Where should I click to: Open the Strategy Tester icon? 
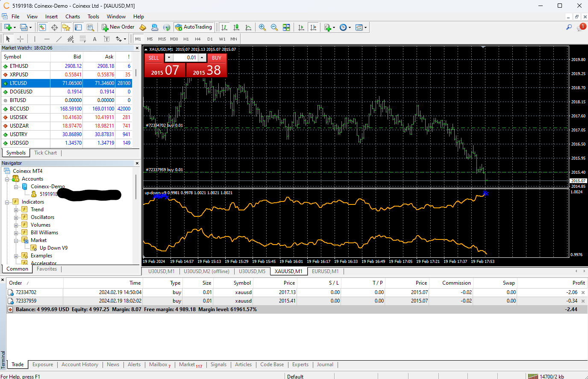coord(91,27)
